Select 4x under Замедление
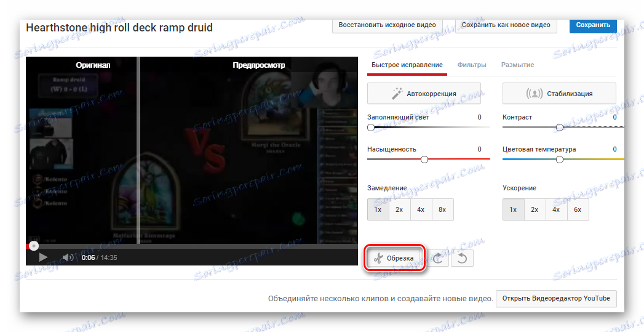The width and height of the screenshot is (644, 332). click(421, 209)
